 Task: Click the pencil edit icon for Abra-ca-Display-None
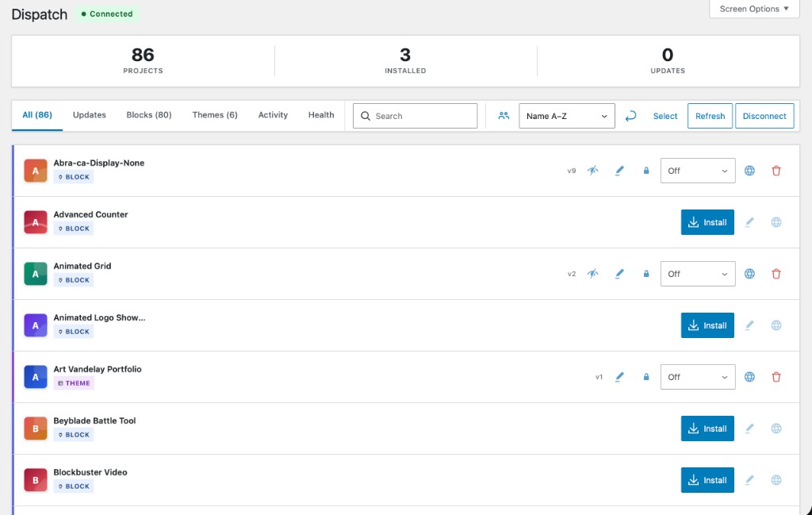pos(619,171)
